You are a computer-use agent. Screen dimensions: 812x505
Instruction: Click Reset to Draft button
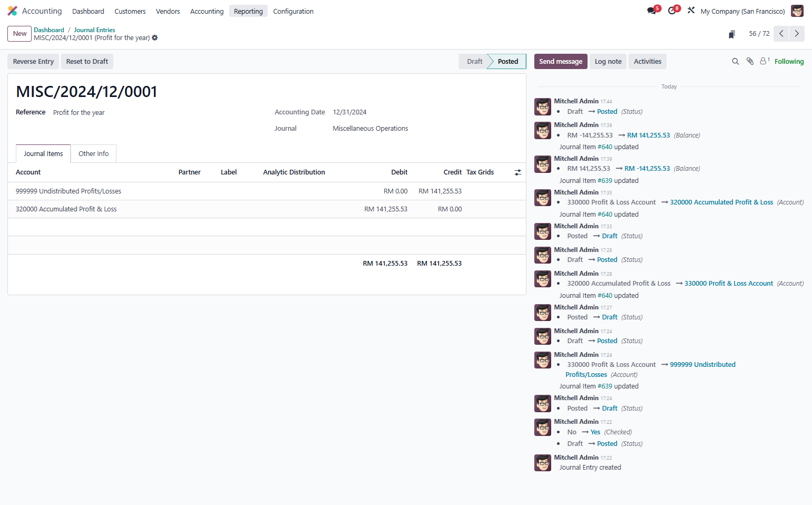tap(87, 62)
